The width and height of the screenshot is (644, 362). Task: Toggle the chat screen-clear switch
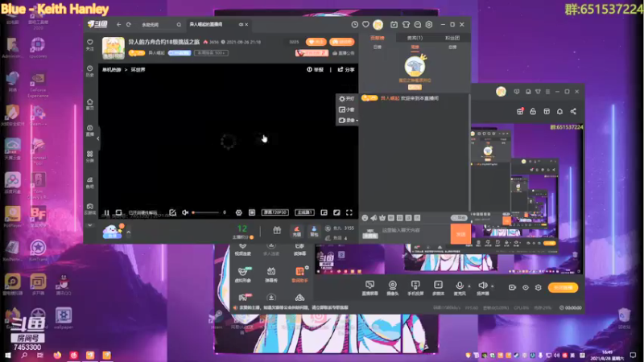459,218
